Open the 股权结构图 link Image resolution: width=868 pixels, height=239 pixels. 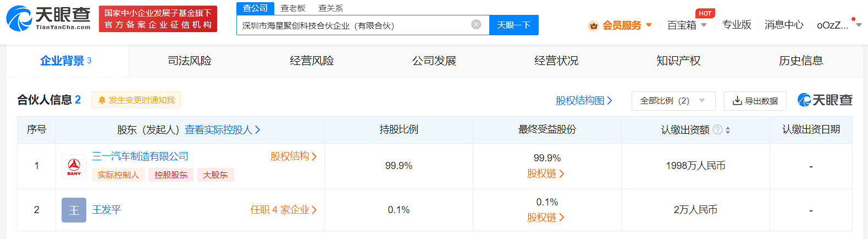584,100
